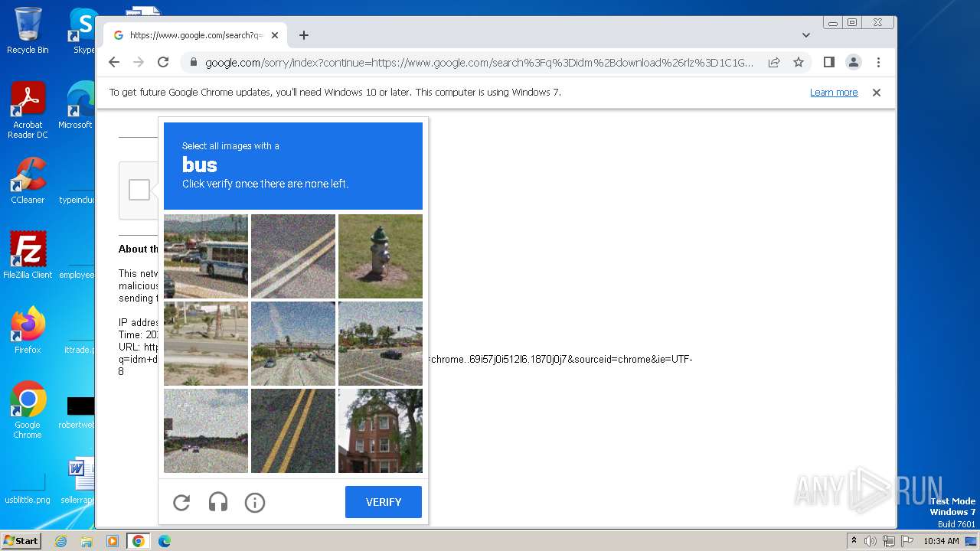This screenshot has height=551, width=980.
Task: Switch to Chrome in the taskbar
Action: point(138,541)
